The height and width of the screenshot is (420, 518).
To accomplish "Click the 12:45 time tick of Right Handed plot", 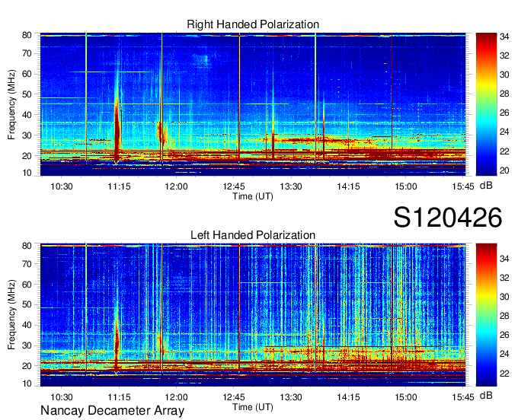I will [234, 186].
